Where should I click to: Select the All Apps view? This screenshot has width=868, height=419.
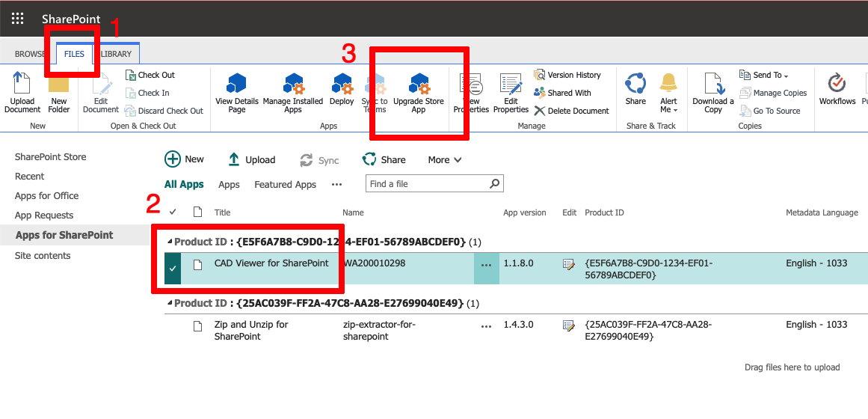(184, 184)
